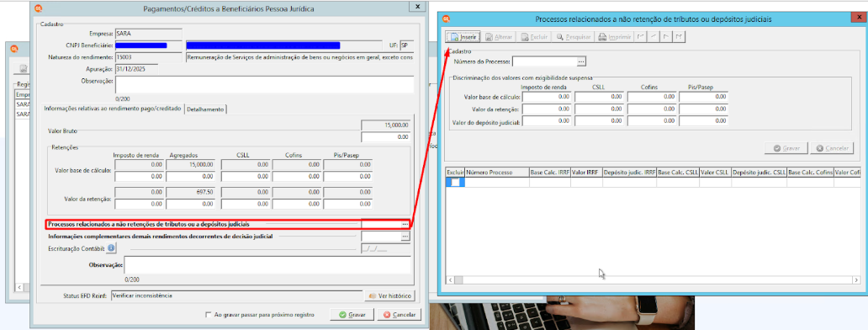Open the Número do Processo lookup ellipsis
868x330 pixels.
click(580, 61)
